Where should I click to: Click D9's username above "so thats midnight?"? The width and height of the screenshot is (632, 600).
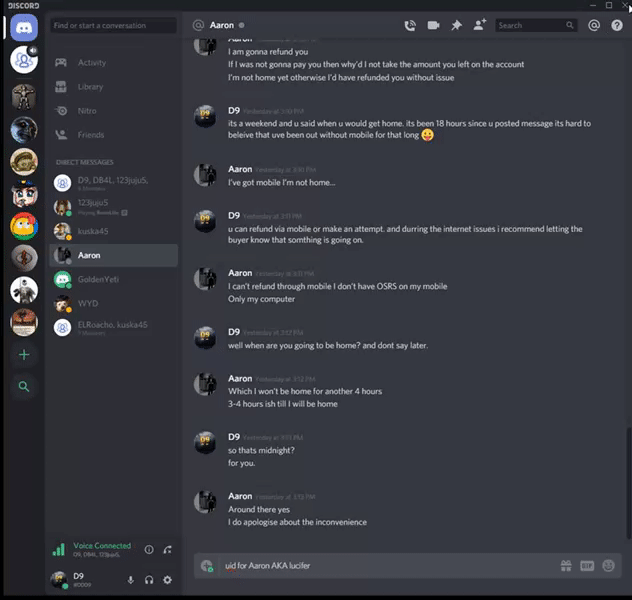pyautogui.click(x=234, y=437)
